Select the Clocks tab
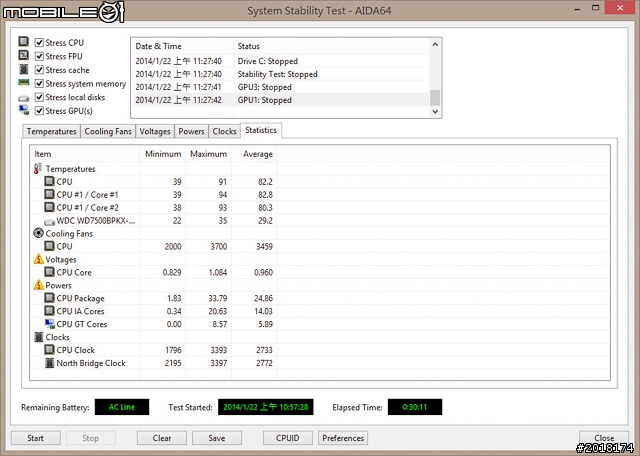The height and width of the screenshot is (456, 640). (x=224, y=131)
